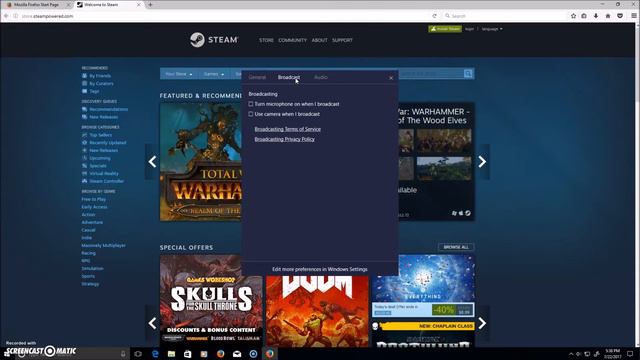Open the DOOM special offer thumbnail
This screenshot has height=360, width=640.
click(x=317, y=311)
